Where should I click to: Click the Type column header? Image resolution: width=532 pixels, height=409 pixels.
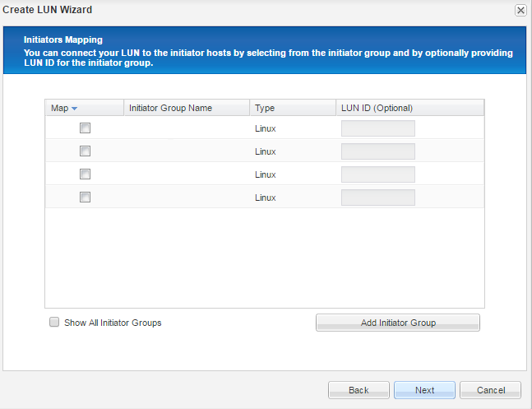264,108
